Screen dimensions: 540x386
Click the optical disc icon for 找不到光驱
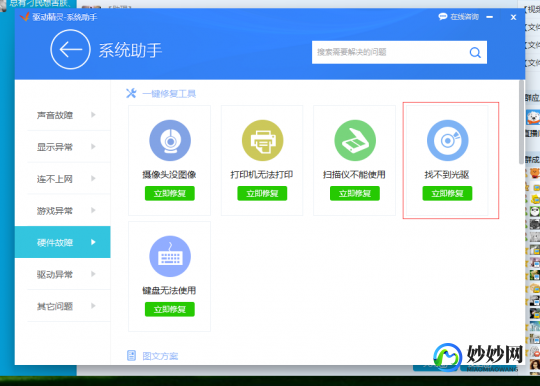tap(447, 140)
